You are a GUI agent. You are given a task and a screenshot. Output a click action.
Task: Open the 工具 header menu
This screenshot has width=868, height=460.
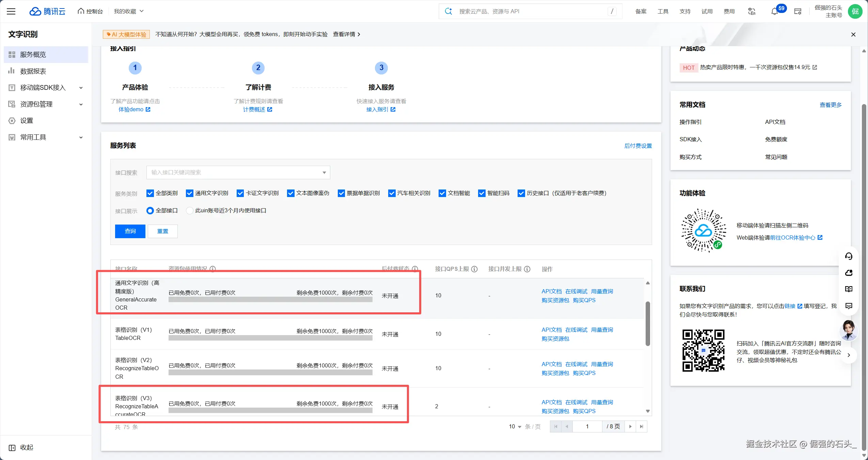click(663, 12)
